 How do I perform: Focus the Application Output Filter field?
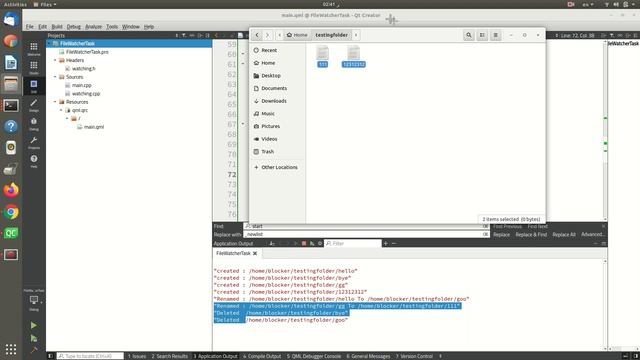pyautogui.click(x=353, y=243)
